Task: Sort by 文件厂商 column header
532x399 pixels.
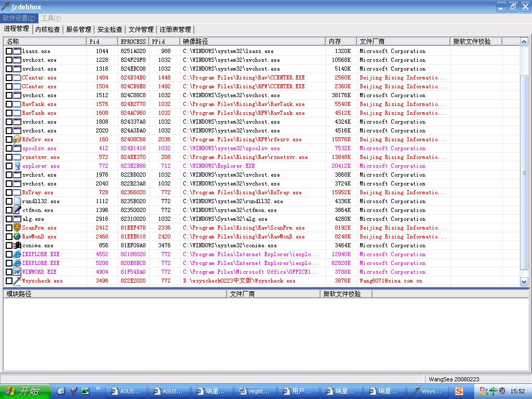Action: (x=403, y=42)
